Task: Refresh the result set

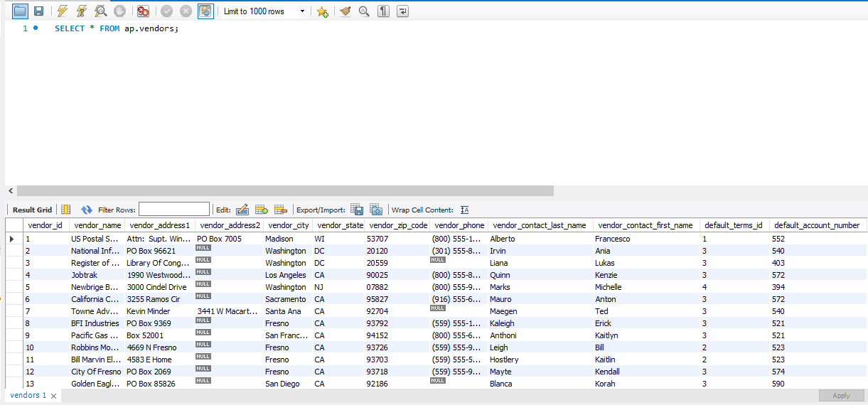Action: 87,210
